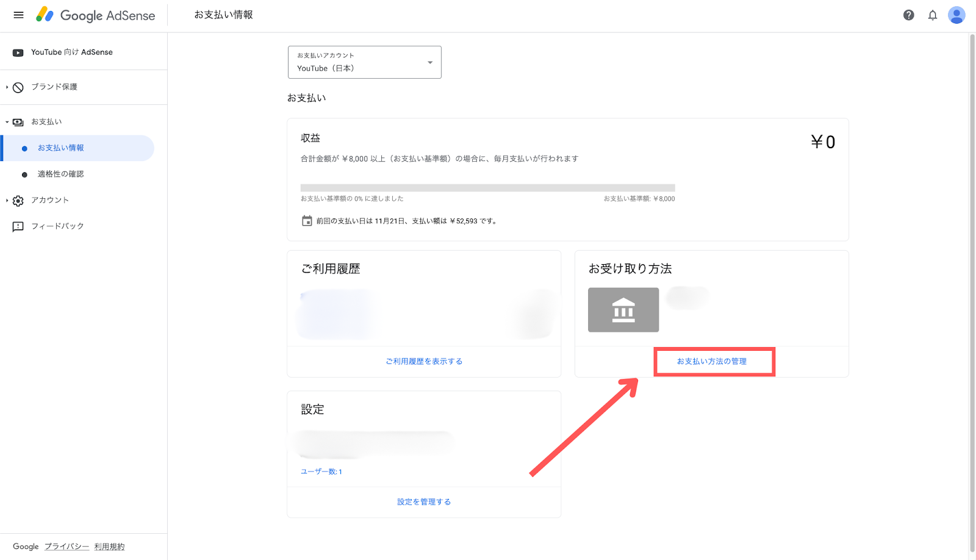
Task: Open the 利用規約 footer link
Action: (109, 547)
